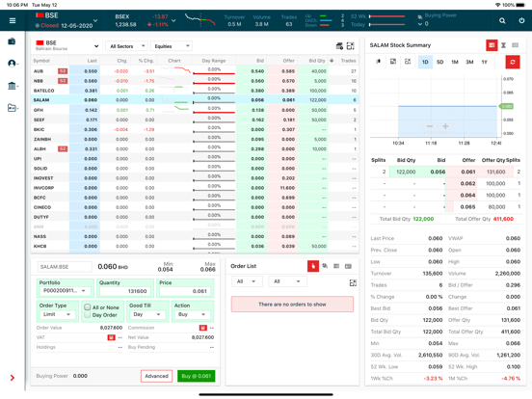This screenshot has height=399, width=532.
Task: Click the 0.062 offer price in depth
Action: pyautogui.click(x=467, y=183)
